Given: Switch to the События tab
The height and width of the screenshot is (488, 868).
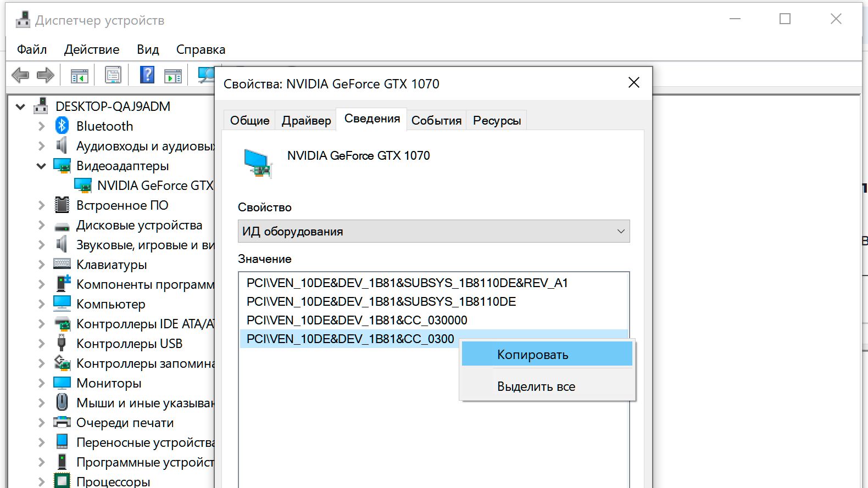Looking at the screenshot, I should click(x=436, y=121).
